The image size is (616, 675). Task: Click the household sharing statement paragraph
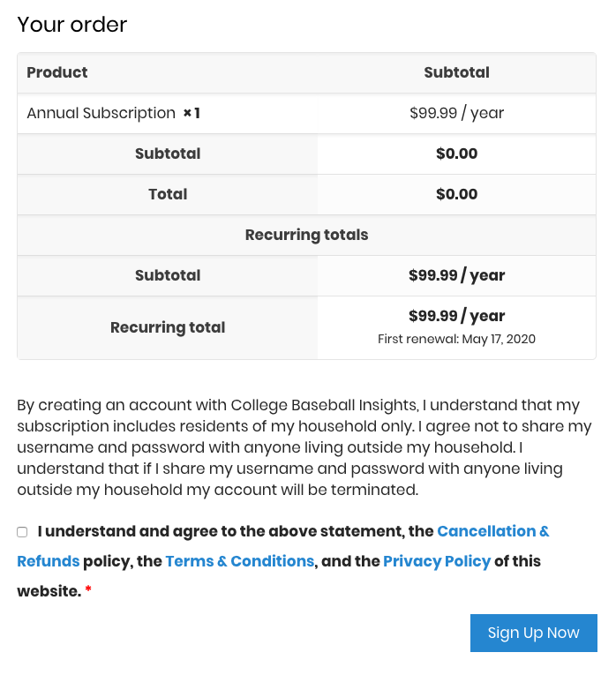pos(300,447)
